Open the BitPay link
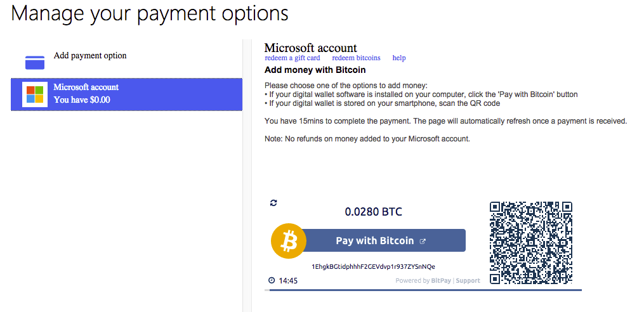 point(441,281)
